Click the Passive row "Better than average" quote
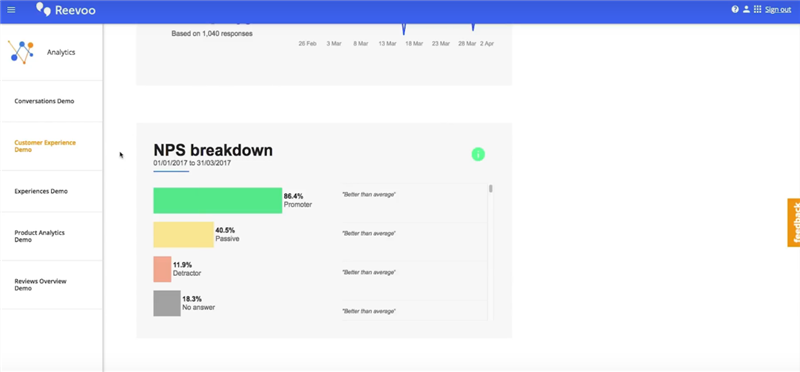800x372 pixels. click(x=369, y=233)
